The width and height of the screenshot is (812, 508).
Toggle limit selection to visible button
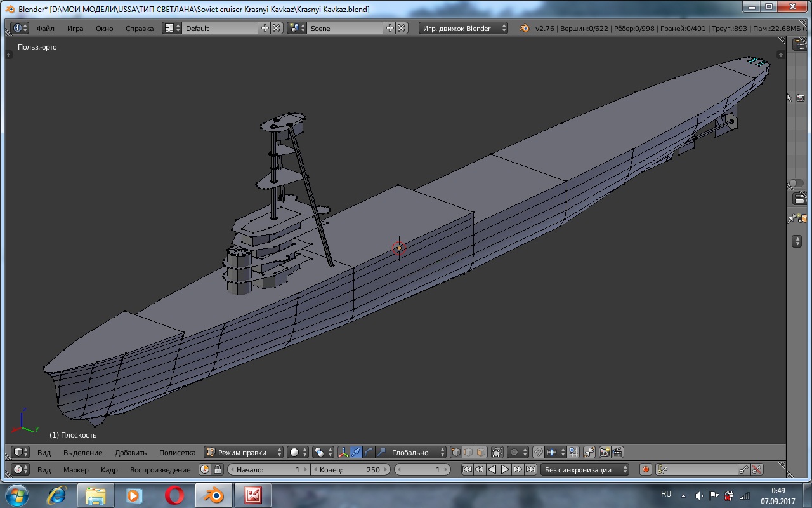click(497, 453)
